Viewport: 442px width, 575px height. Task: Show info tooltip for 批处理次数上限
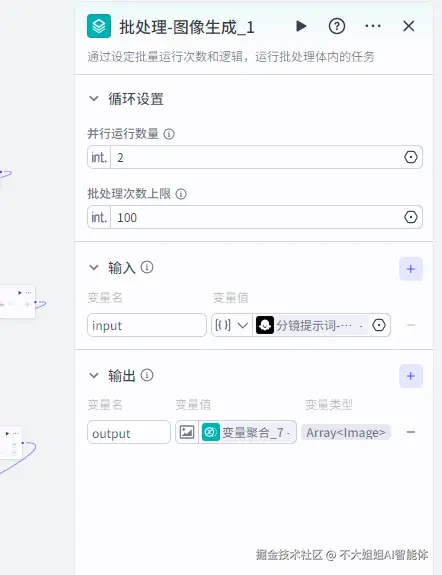[x=181, y=194]
